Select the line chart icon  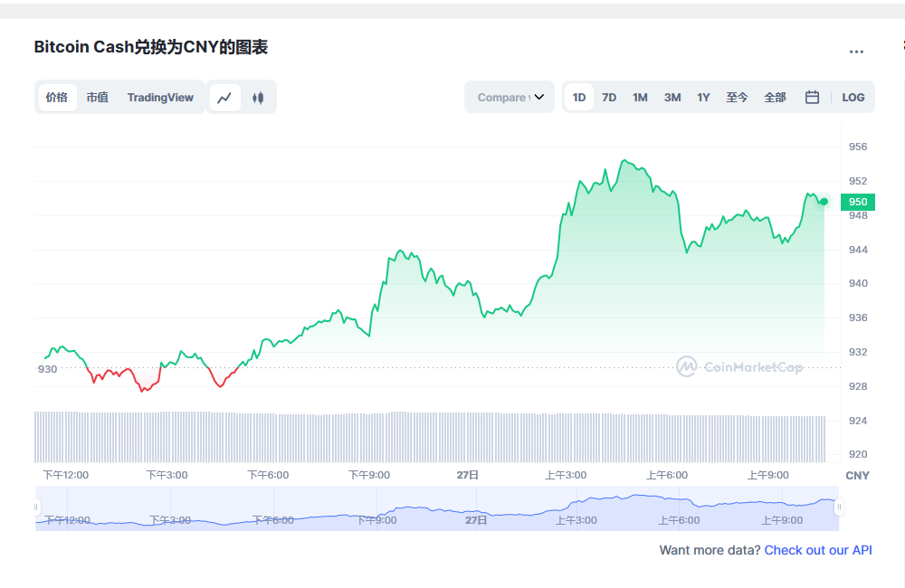(x=224, y=96)
